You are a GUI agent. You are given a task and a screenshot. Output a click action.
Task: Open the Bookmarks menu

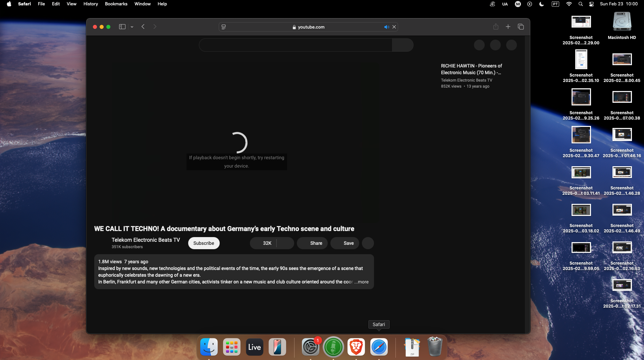[x=116, y=4]
